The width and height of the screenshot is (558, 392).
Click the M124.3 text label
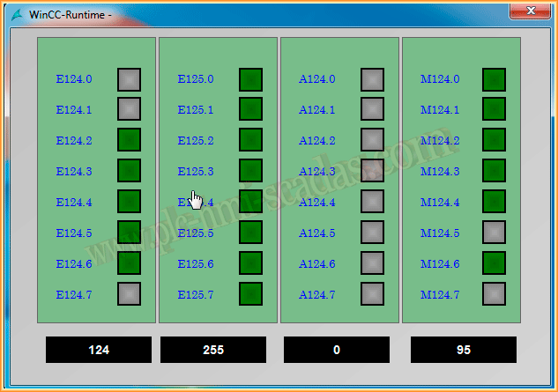(440, 172)
